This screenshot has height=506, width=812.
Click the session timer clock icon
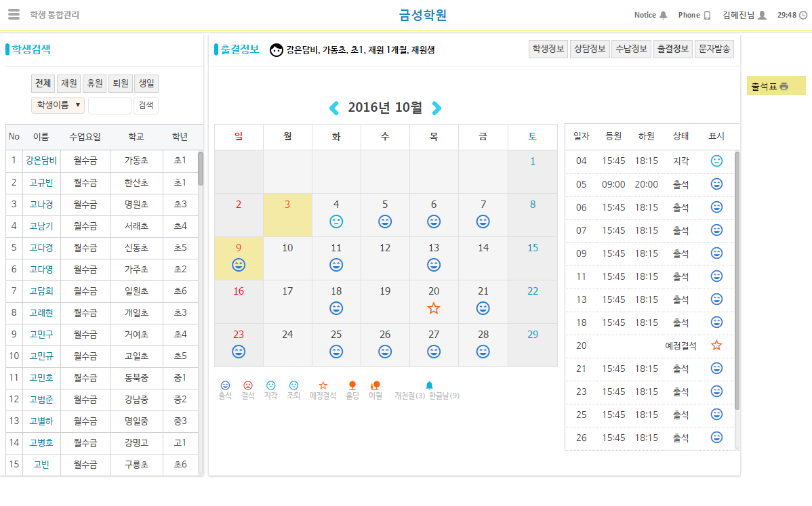tap(803, 15)
